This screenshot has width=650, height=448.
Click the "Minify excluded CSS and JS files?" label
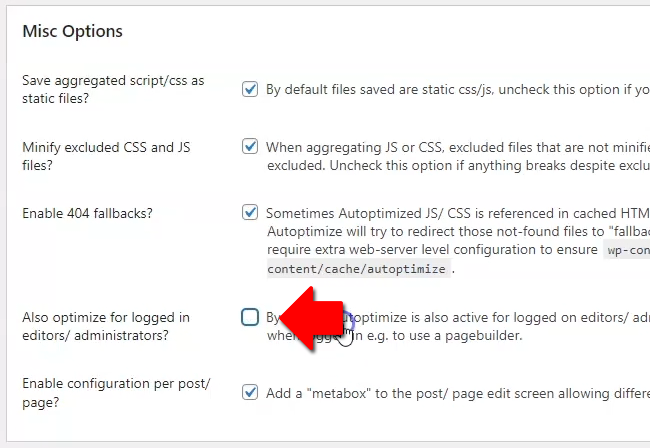point(106,156)
